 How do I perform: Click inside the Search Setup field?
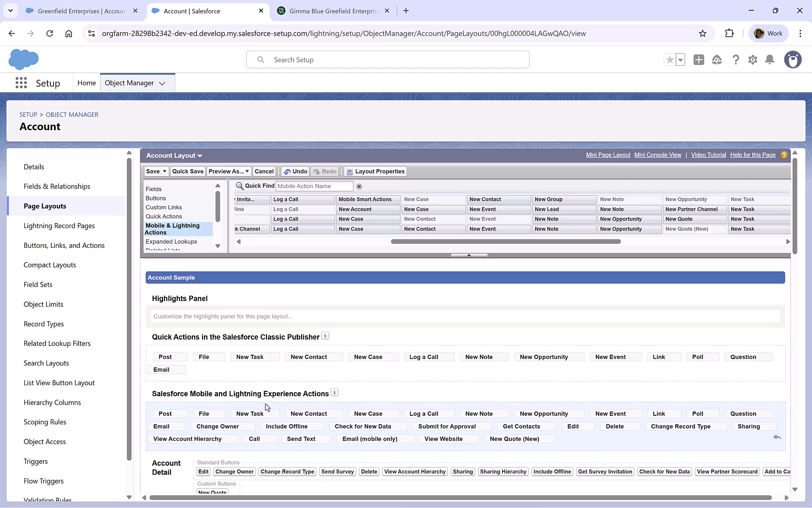click(387, 59)
